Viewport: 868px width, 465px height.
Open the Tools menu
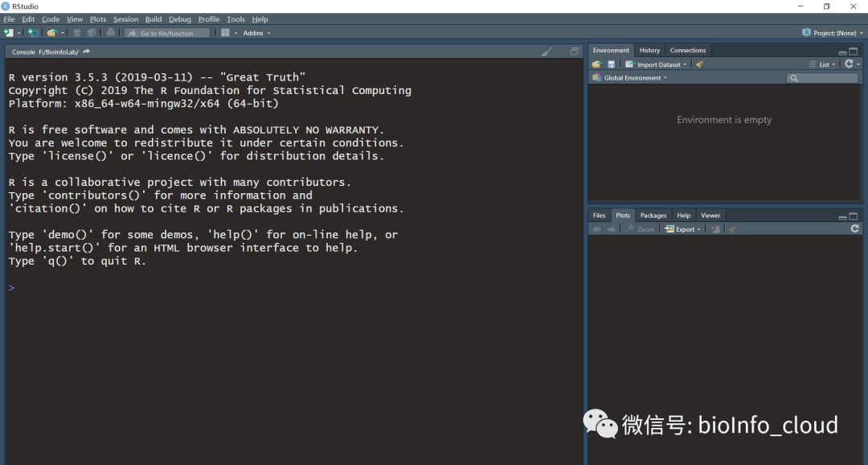click(x=235, y=19)
